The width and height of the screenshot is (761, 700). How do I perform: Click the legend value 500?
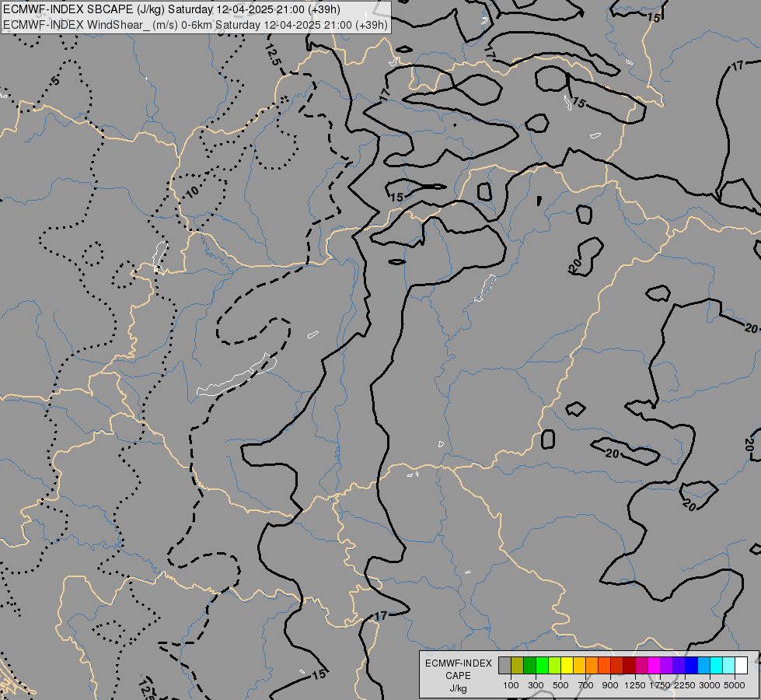coord(560,685)
